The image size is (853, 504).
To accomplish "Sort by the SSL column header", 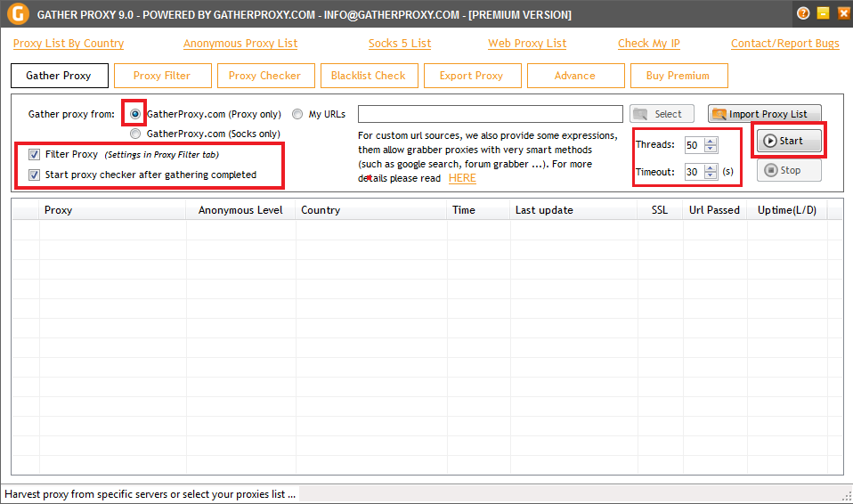I will pos(660,210).
